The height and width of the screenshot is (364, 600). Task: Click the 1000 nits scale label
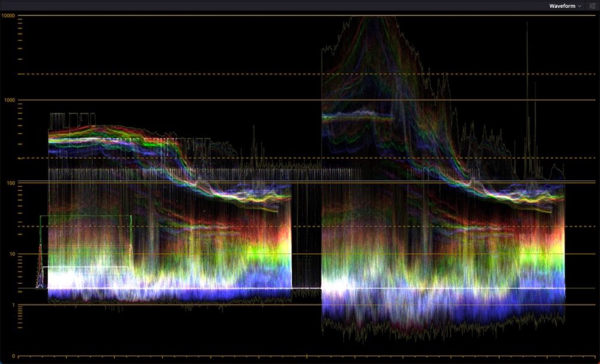(9, 100)
